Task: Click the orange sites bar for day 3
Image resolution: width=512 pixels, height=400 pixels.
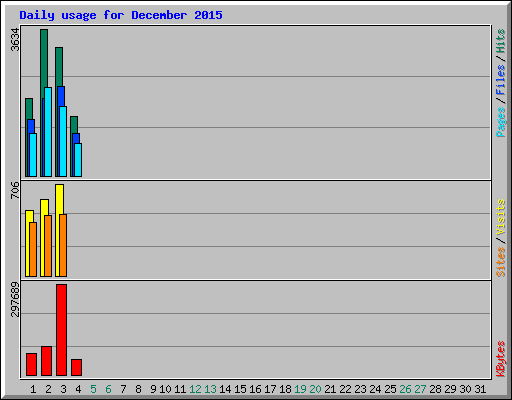Action: pos(63,245)
